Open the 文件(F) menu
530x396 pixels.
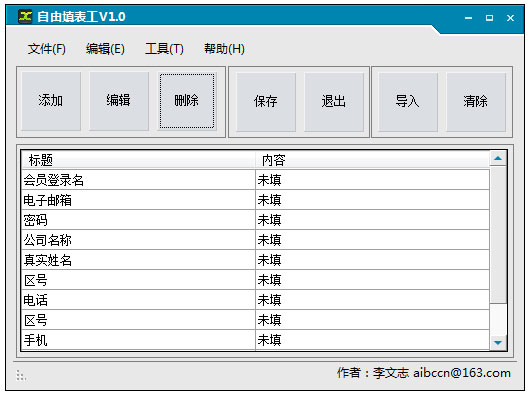tap(47, 49)
